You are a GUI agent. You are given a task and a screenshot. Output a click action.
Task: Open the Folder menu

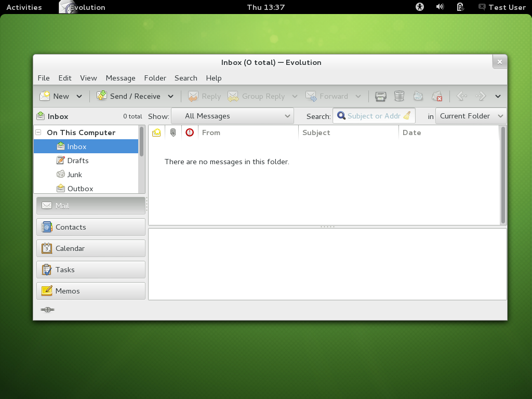pyautogui.click(x=155, y=78)
